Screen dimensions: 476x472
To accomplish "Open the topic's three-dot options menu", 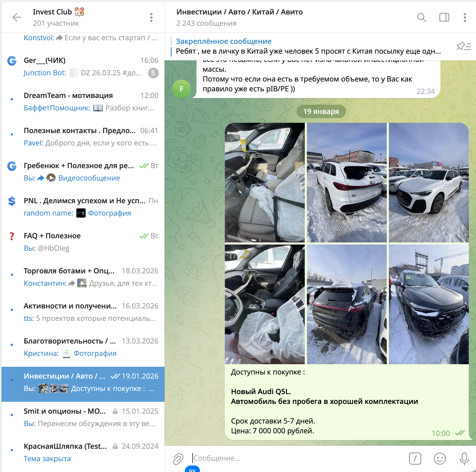I will pos(465,18).
